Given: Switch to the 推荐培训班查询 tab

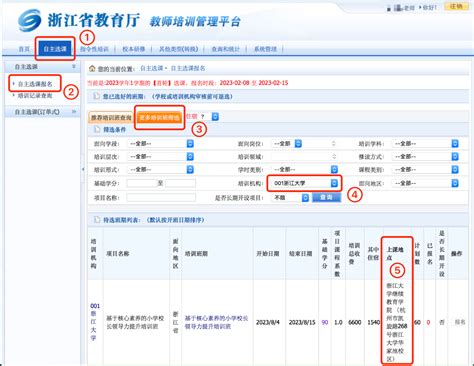Looking at the screenshot, I should [x=111, y=117].
